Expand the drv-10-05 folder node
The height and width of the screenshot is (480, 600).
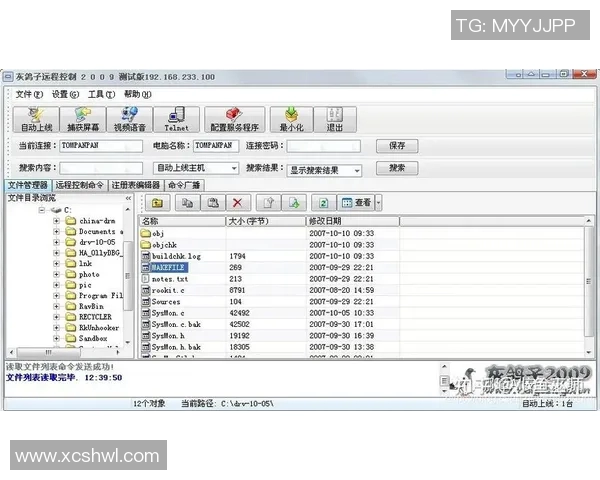coord(56,242)
